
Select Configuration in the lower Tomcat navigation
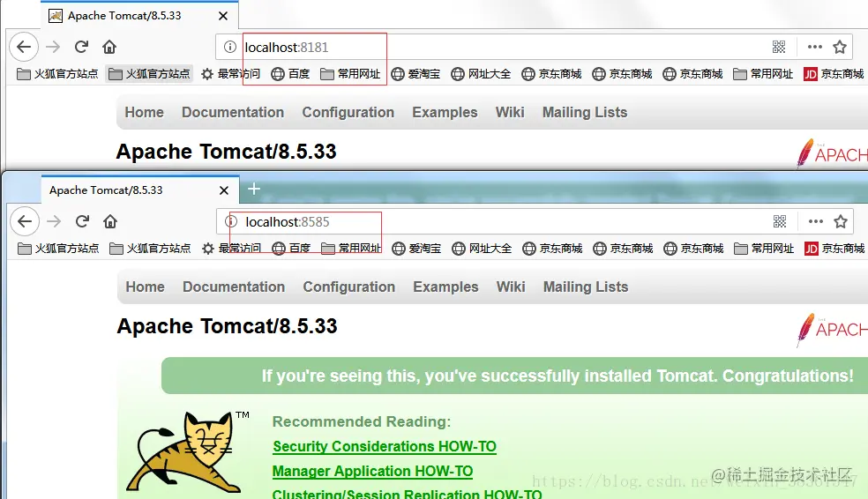348,287
